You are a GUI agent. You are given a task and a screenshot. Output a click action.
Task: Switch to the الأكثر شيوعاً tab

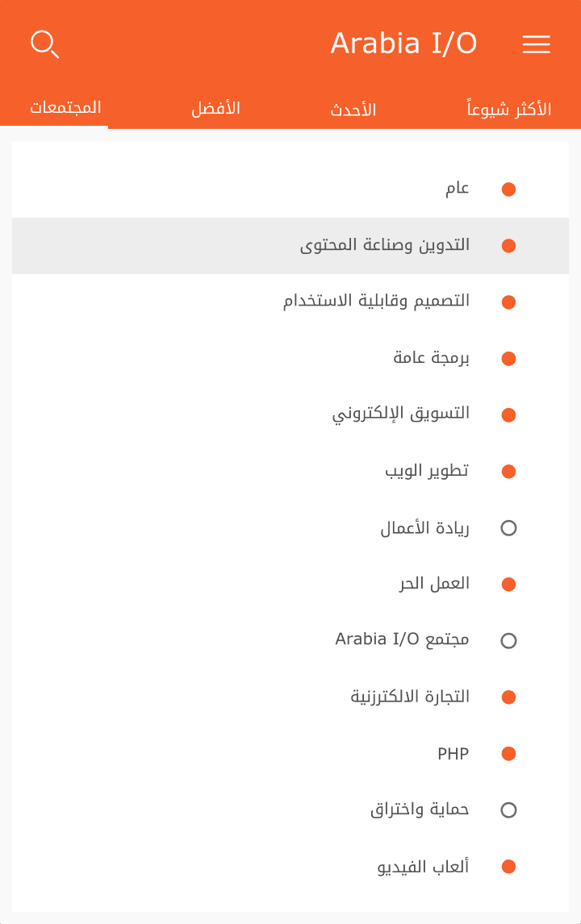coord(509,110)
